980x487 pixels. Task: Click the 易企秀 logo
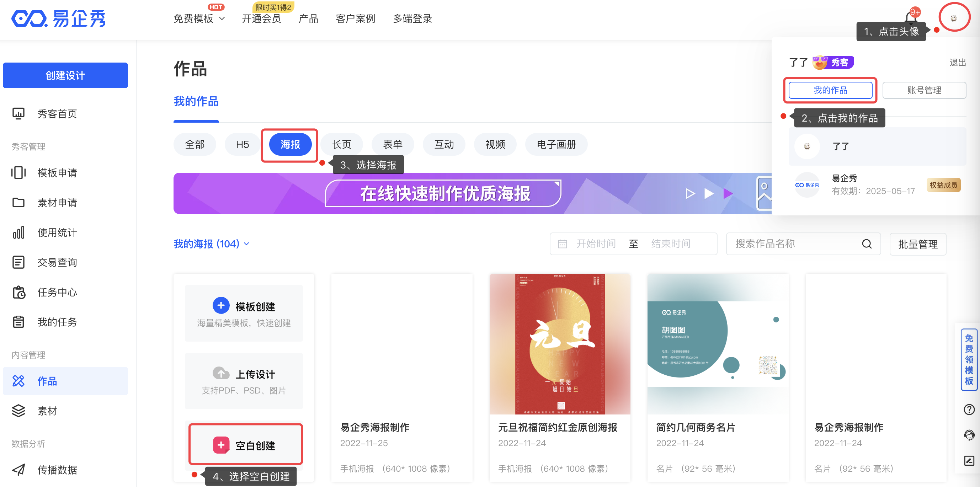point(59,18)
